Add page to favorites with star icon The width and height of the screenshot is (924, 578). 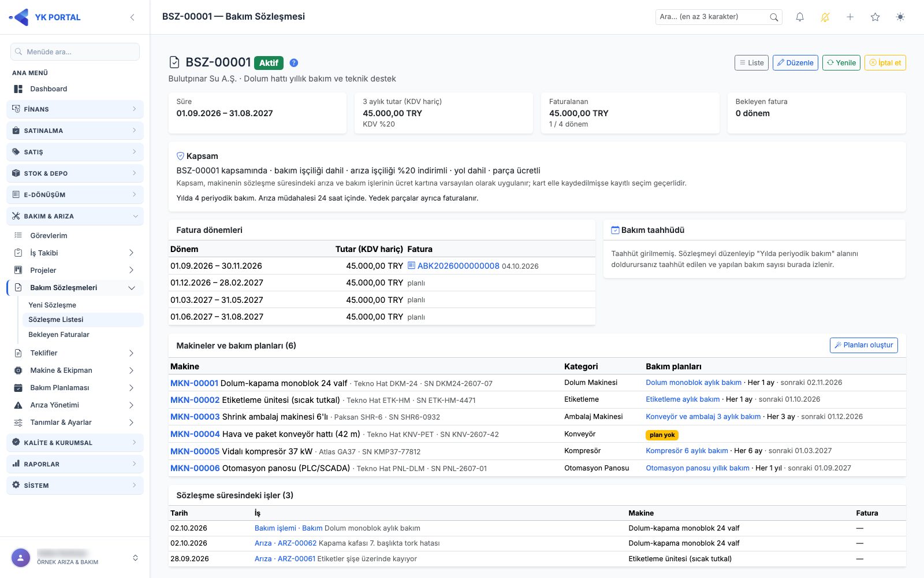875,17
